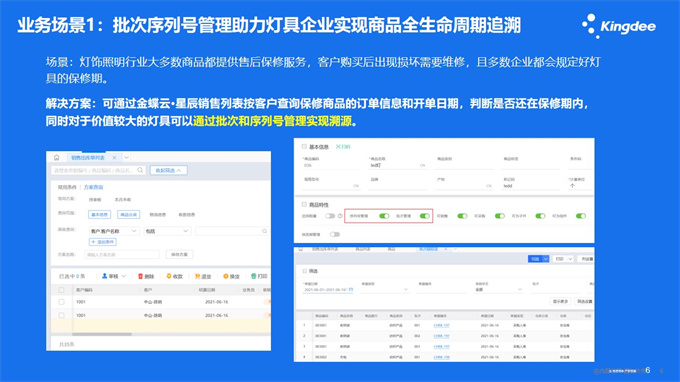The image size is (680, 382).
Task: Click the home icon in the sales list panel
Action: click(56, 158)
